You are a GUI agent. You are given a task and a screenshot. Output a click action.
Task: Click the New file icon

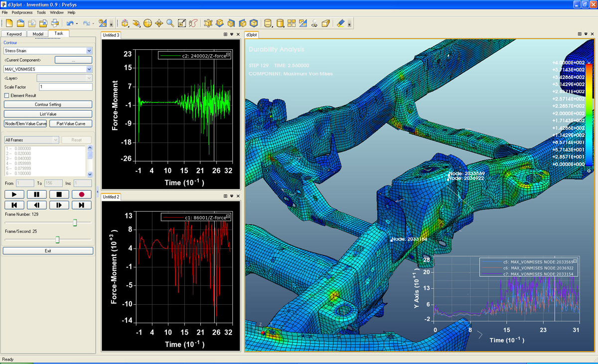click(x=9, y=23)
